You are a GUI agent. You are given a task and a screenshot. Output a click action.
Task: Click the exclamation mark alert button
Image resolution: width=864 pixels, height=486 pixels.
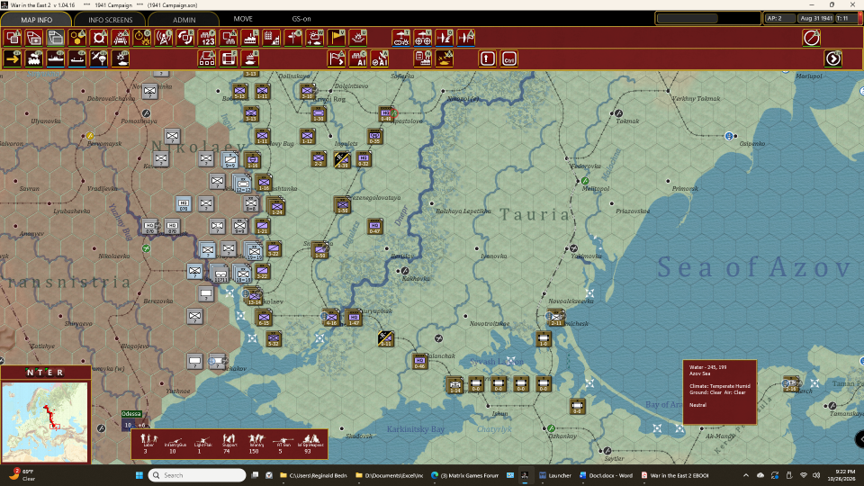(488, 58)
